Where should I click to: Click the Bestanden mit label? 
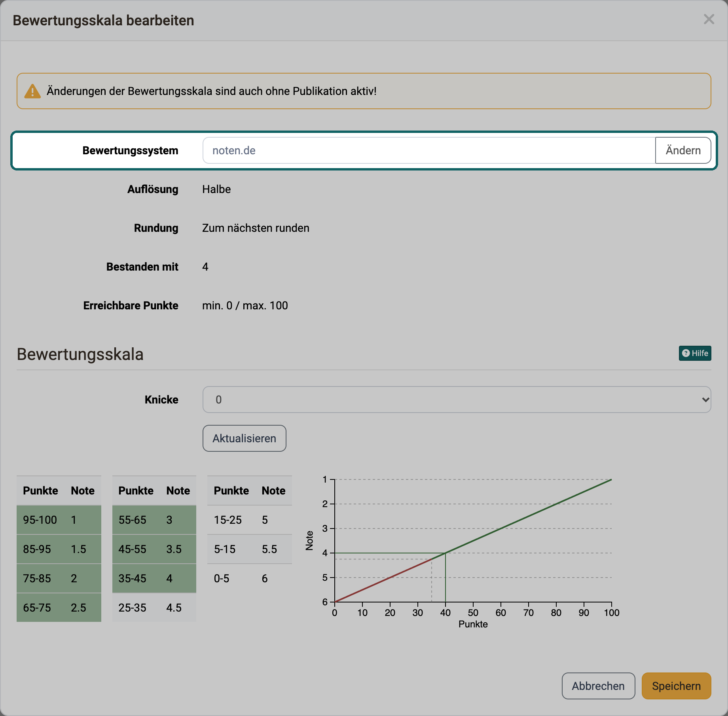[x=142, y=267]
